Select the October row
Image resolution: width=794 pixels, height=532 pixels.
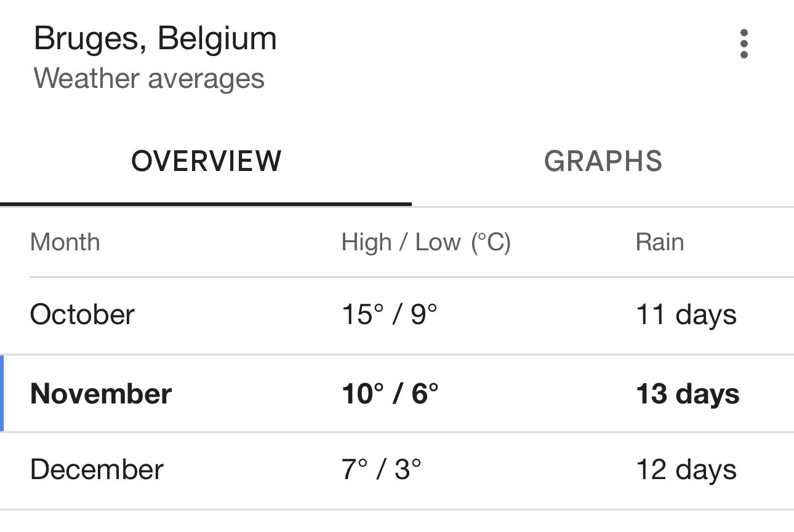point(397,316)
